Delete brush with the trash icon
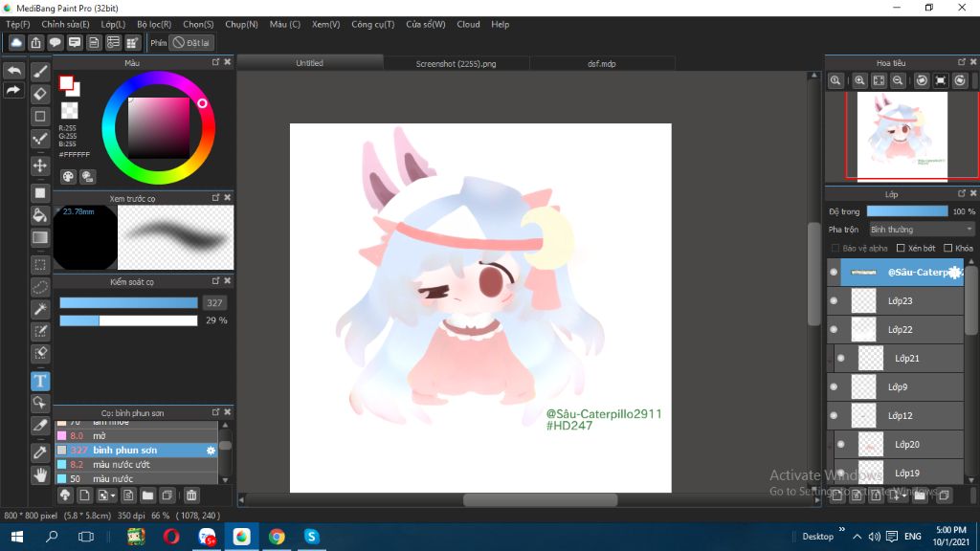This screenshot has width=980, height=551. tap(191, 496)
